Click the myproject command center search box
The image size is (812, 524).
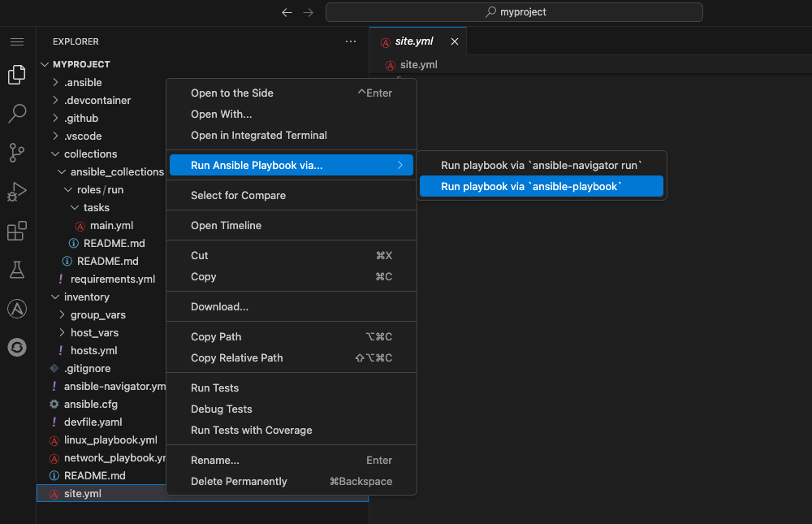pyautogui.click(x=514, y=12)
